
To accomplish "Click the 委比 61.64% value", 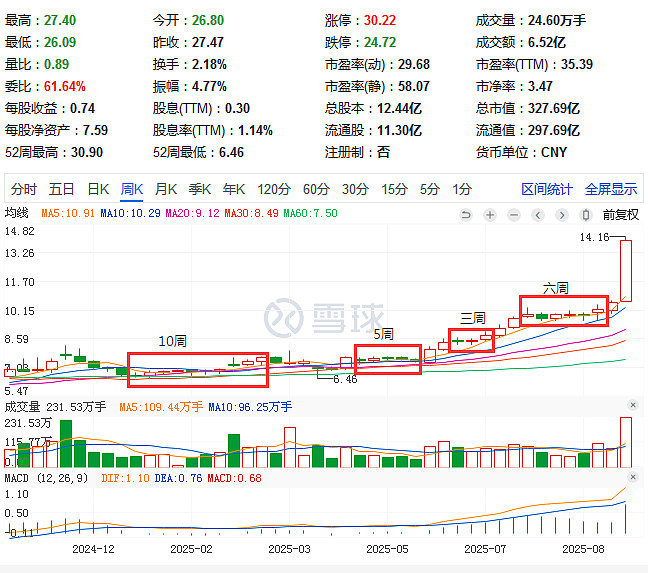I will (x=64, y=86).
